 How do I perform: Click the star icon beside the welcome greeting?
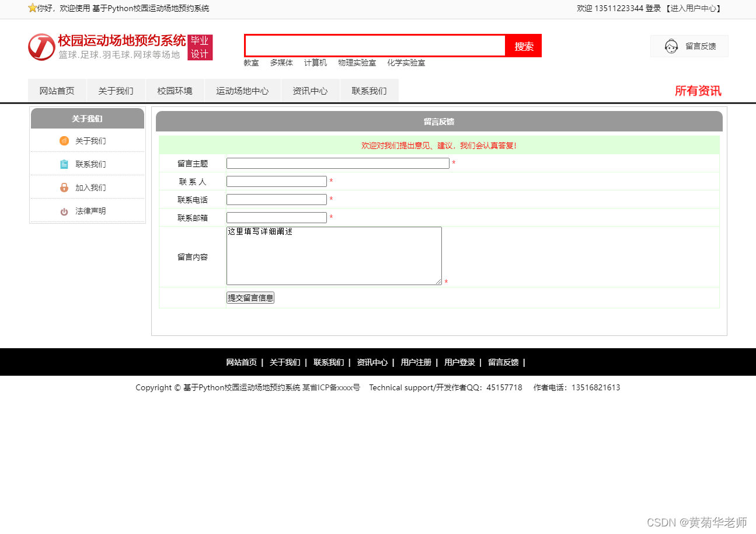tap(32, 8)
